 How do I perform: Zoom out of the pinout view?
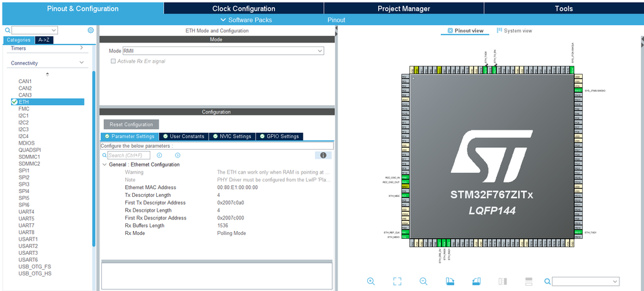coord(423,281)
